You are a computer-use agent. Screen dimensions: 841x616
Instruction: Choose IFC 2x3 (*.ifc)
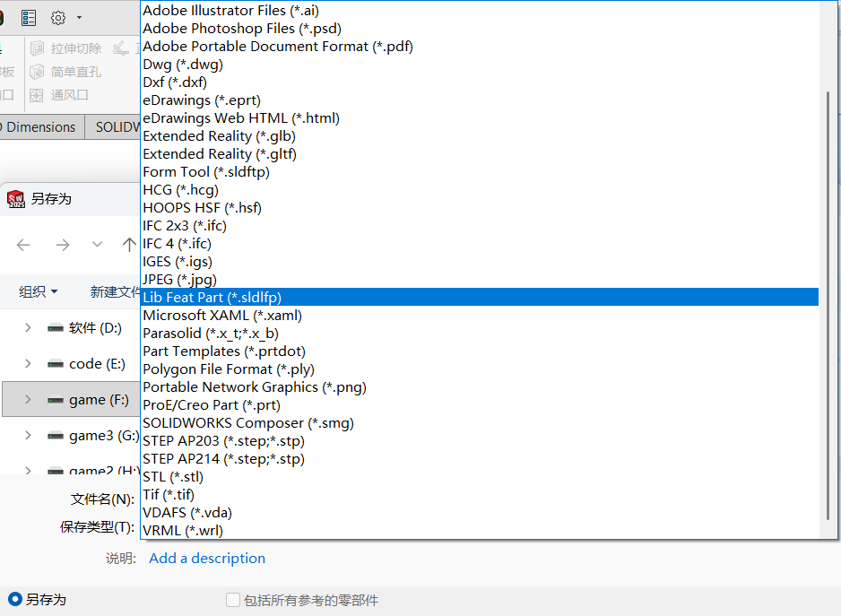[x=479, y=226]
